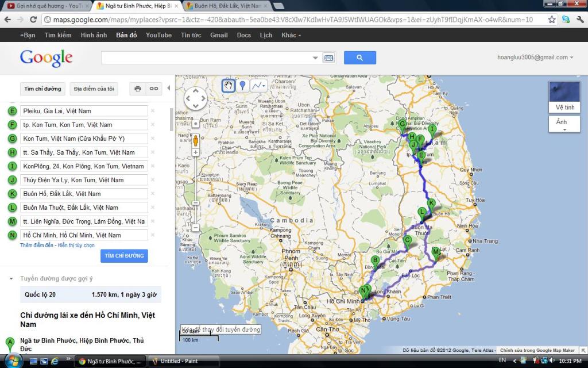Open Chỉnh sửa trong Google Map Maker link
Image resolution: width=588 pixels, height=368 pixels.
tap(537, 350)
